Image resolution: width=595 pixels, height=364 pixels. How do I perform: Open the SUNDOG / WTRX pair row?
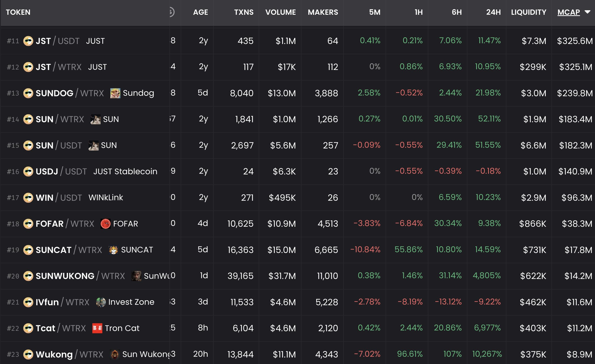[54, 93]
